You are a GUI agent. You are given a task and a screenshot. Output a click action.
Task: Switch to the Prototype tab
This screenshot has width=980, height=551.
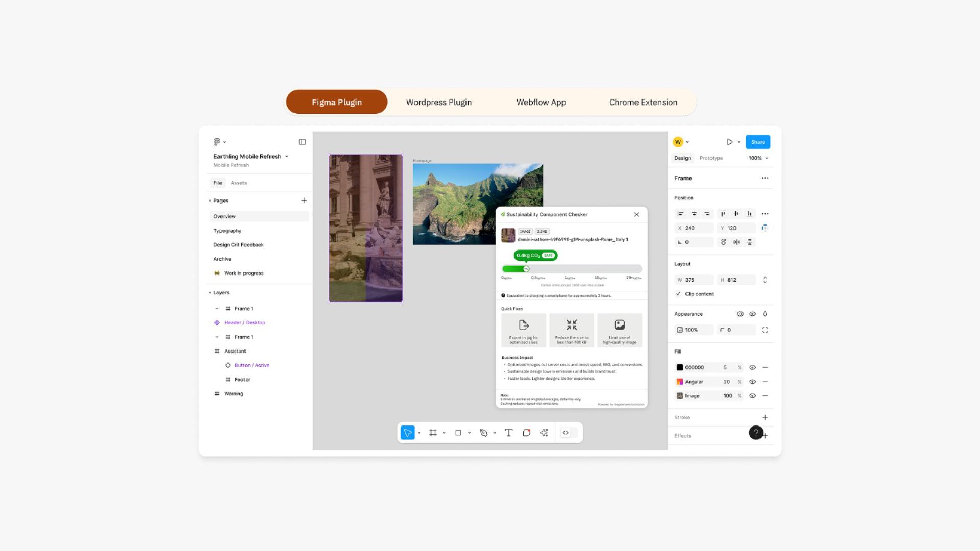pos(710,158)
